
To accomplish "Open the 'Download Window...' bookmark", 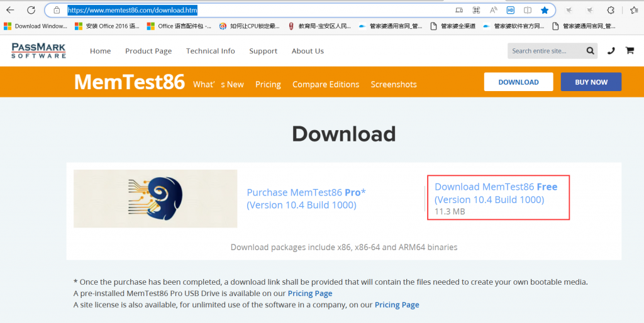I will click(35, 26).
